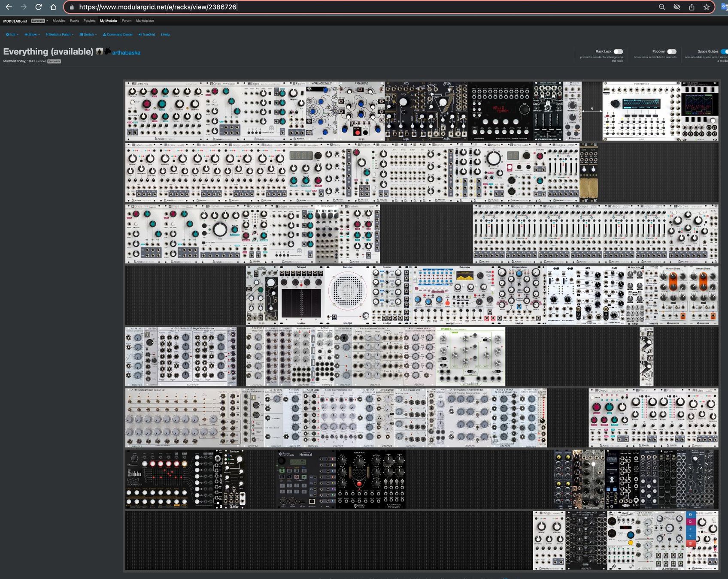Toggle the Rack Lock switch
Screen dimensions: 728x579
click(x=618, y=51)
